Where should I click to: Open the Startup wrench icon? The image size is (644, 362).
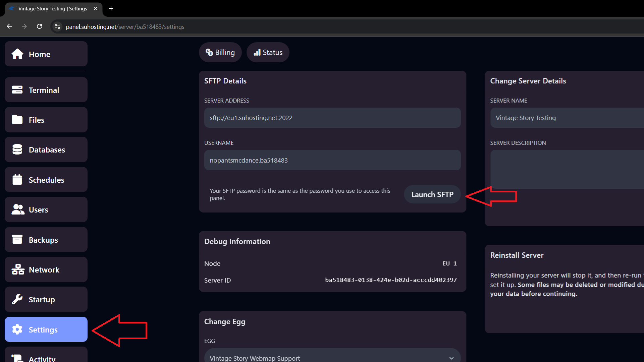(x=17, y=299)
